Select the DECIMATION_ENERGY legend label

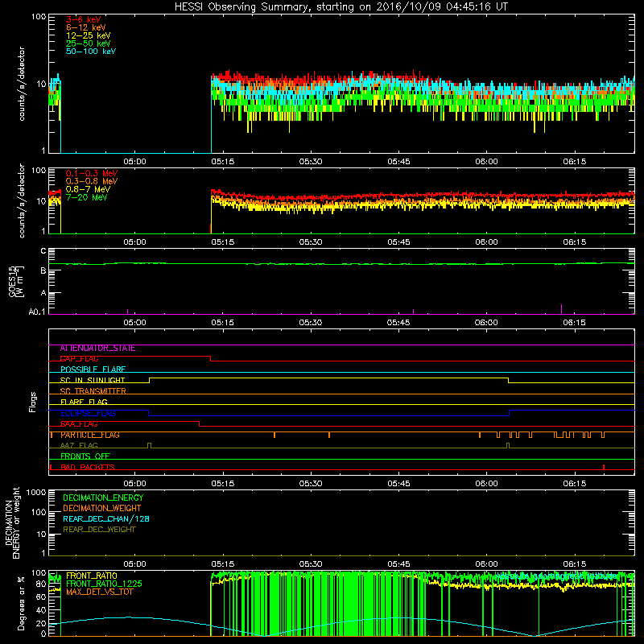tap(103, 497)
